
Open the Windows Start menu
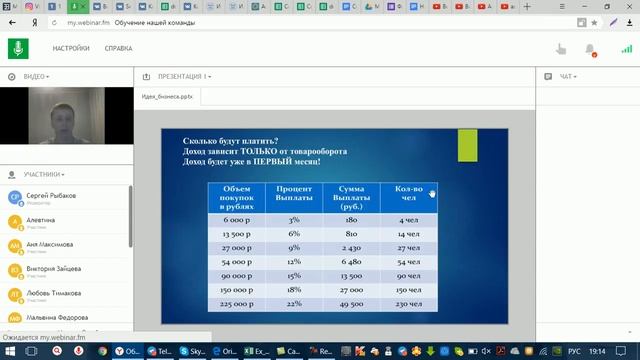(x=10, y=351)
